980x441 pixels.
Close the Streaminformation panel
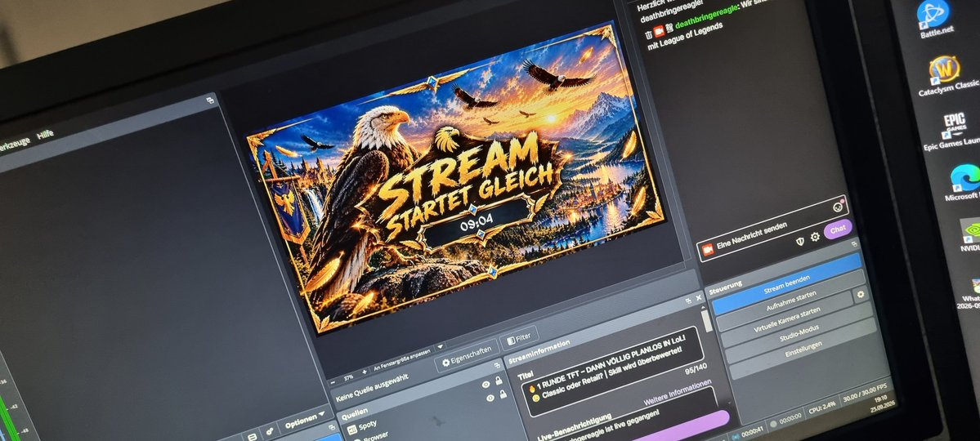(x=698, y=299)
